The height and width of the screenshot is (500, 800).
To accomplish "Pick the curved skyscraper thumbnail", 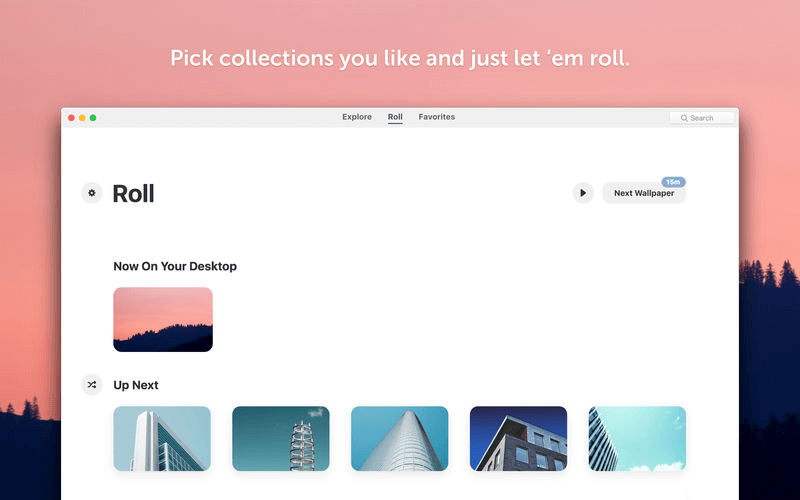I will (399, 438).
